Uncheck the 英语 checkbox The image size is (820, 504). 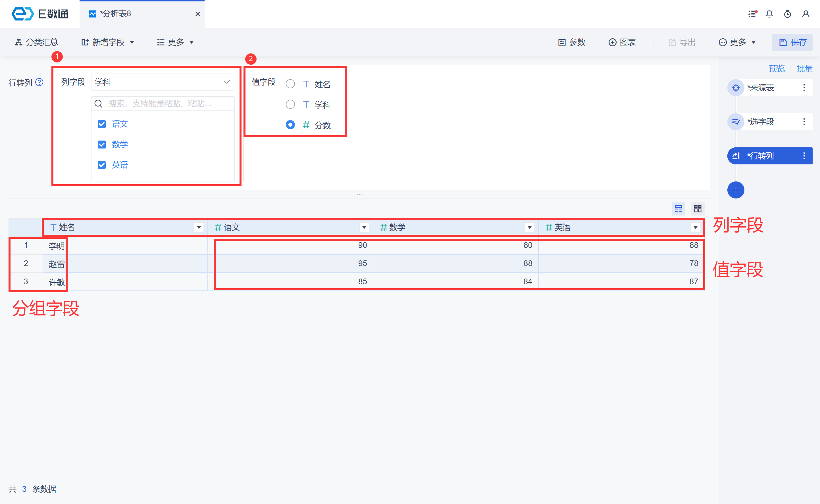[102, 165]
